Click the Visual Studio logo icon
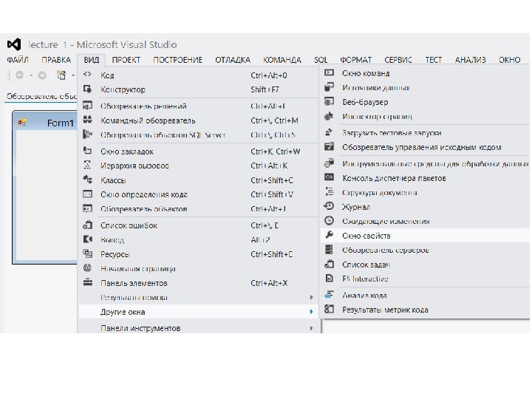Image resolution: width=532 pixels, height=399 pixels. coord(14,44)
